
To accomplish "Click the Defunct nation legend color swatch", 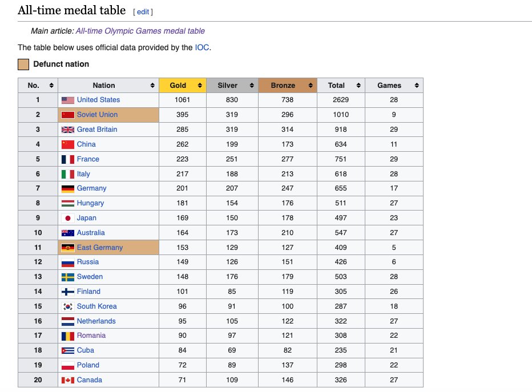I will (23, 64).
